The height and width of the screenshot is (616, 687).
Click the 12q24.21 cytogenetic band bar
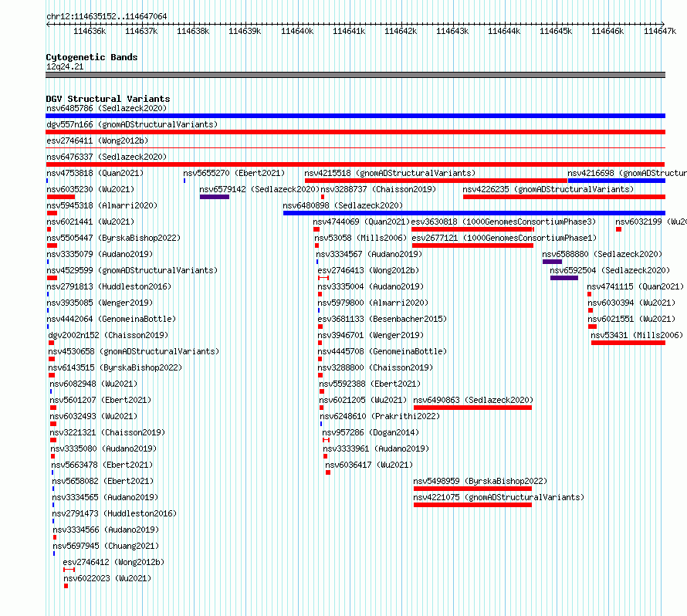[x=355, y=75]
